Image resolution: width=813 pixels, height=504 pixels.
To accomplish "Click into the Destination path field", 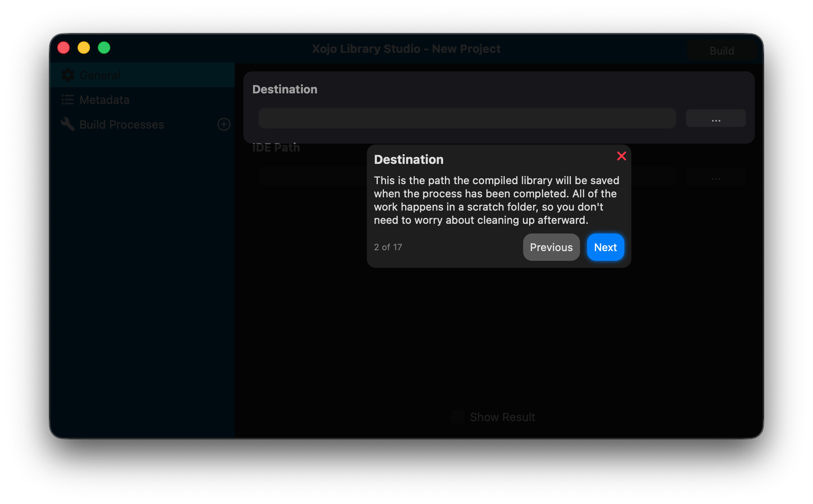I will tap(467, 119).
